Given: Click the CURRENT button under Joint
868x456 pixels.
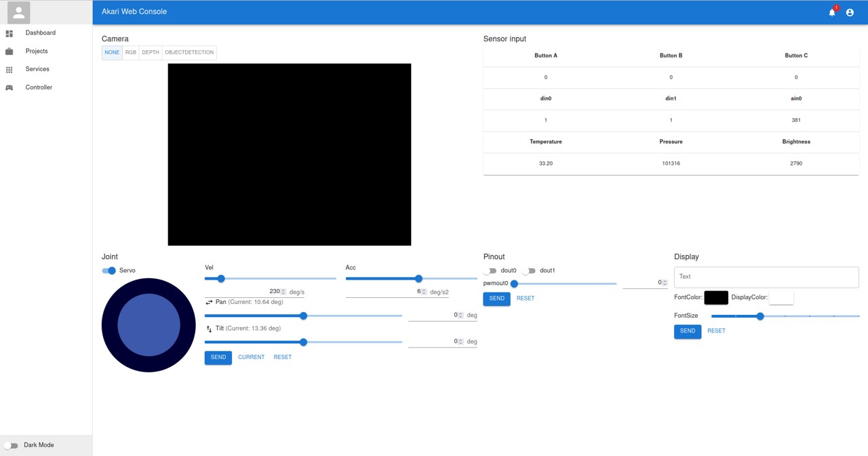Looking at the screenshot, I should pyautogui.click(x=251, y=357).
